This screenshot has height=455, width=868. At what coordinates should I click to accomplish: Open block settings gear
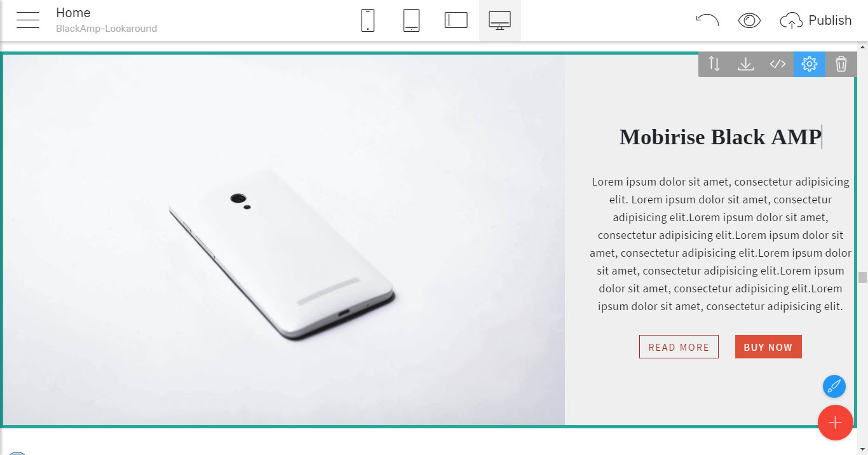pyautogui.click(x=810, y=64)
